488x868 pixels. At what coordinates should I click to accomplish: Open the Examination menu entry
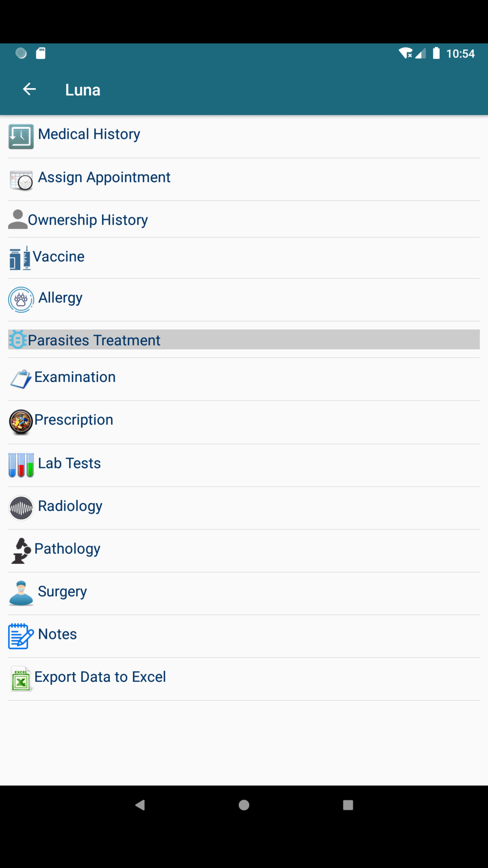(75, 377)
